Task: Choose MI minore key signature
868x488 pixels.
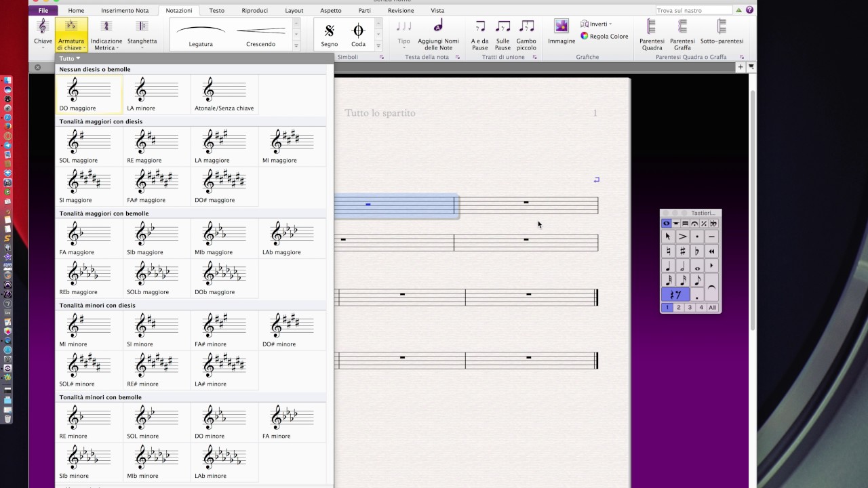Action: coord(90,330)
